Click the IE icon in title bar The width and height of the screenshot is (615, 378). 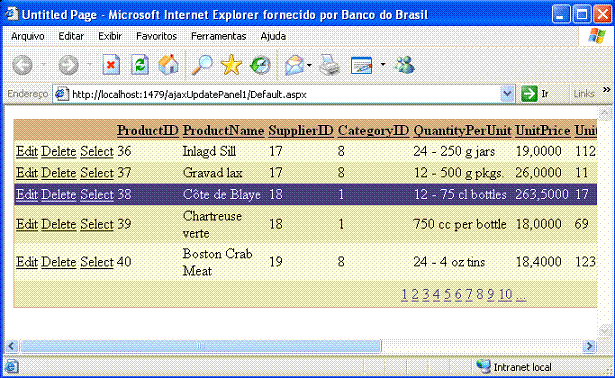pos(12,14)
